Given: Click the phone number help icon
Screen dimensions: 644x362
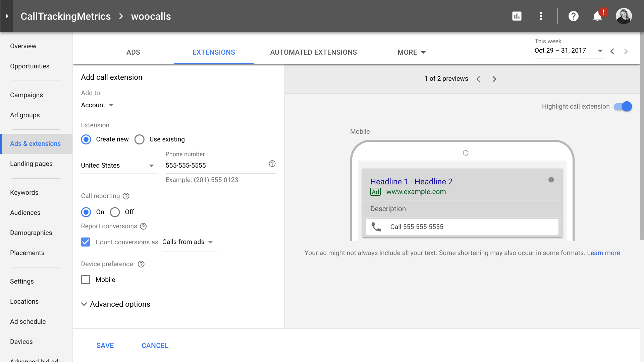Looking at the screenshot, I should (x=272, y=164).
